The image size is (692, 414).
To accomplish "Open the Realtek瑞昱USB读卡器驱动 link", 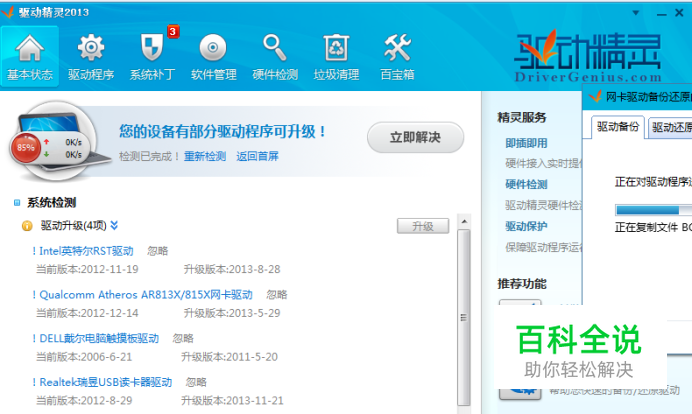I will (105, 382).
